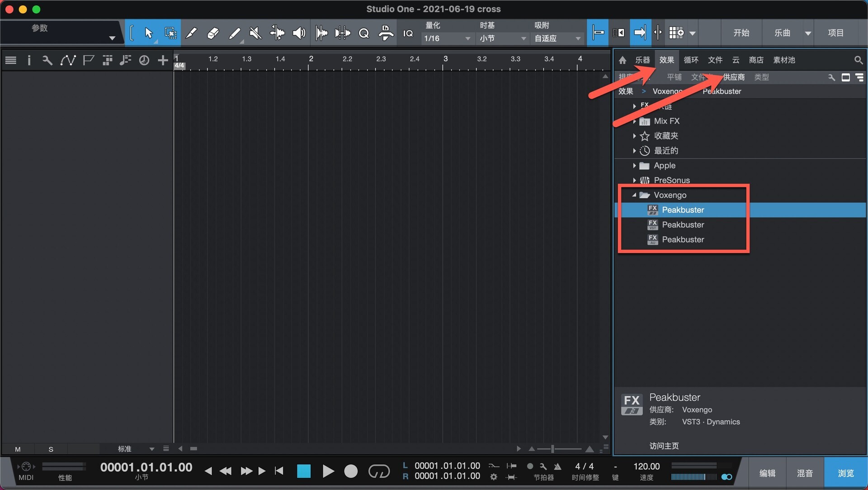The image size is (868, 490).
Task: Select the Mute tool
Action: coord(255,33)
